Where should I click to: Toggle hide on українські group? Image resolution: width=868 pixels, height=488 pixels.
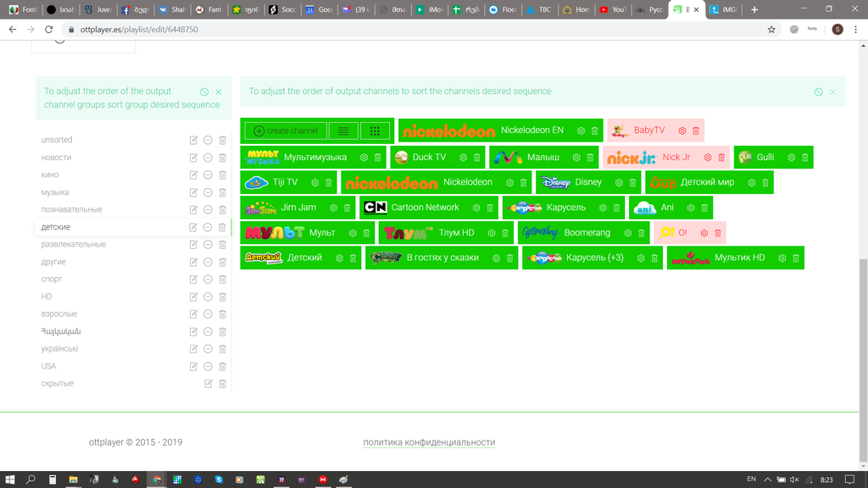click(208, 349)
